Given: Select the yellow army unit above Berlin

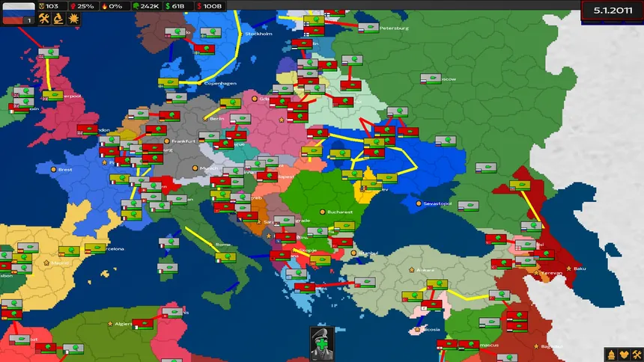Looking at the screenshot, I should pyautogui.click(x=231, y=102).
